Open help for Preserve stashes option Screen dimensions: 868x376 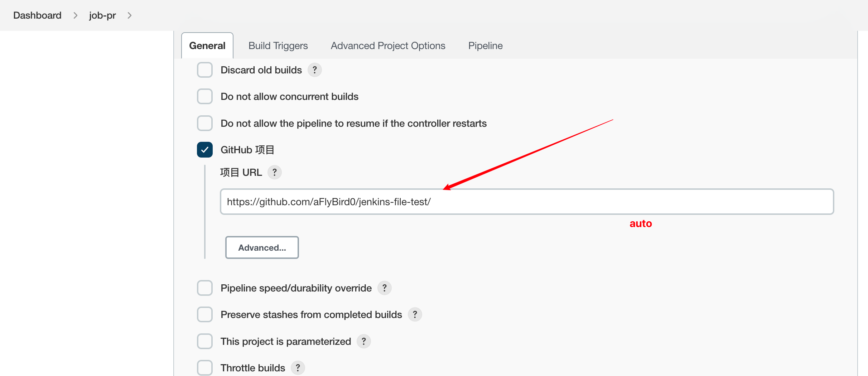tap(415, 314)
